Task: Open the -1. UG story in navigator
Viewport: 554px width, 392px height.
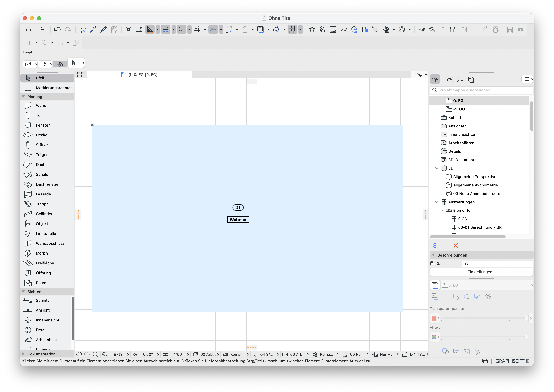Action: click(x=459, y=109)
